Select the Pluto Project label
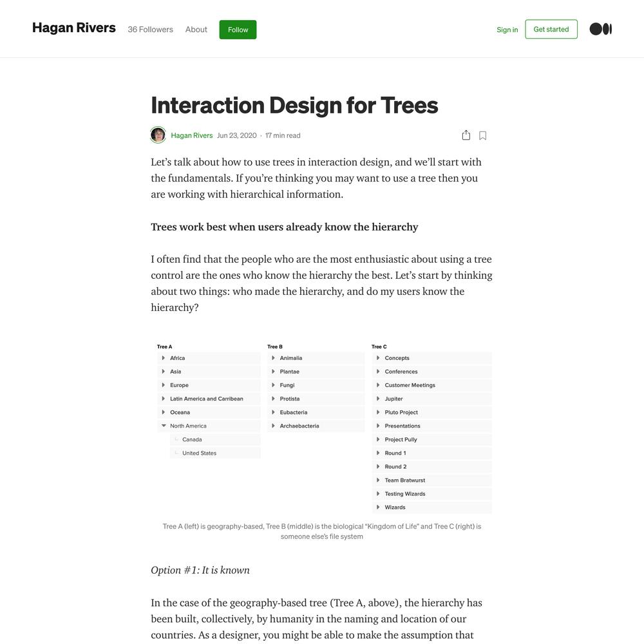The width and height of the screenshot is (644, 644). click(401, 412)
